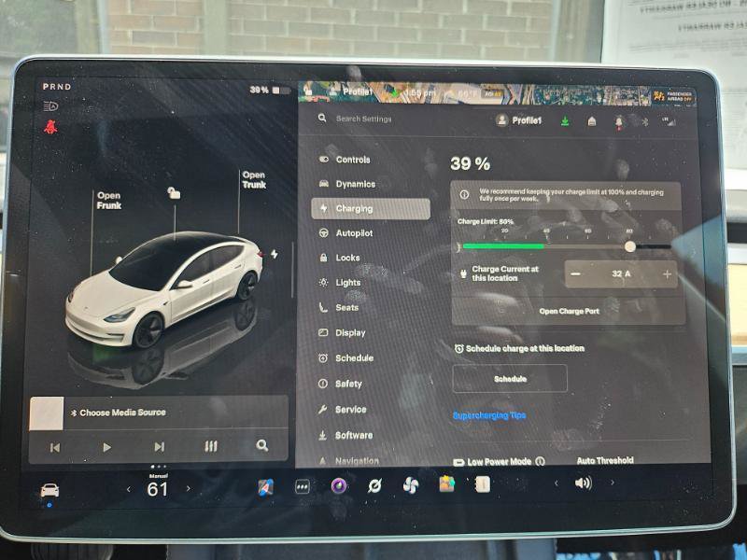Tap the 61 temperature climate display

coord(158,489)
